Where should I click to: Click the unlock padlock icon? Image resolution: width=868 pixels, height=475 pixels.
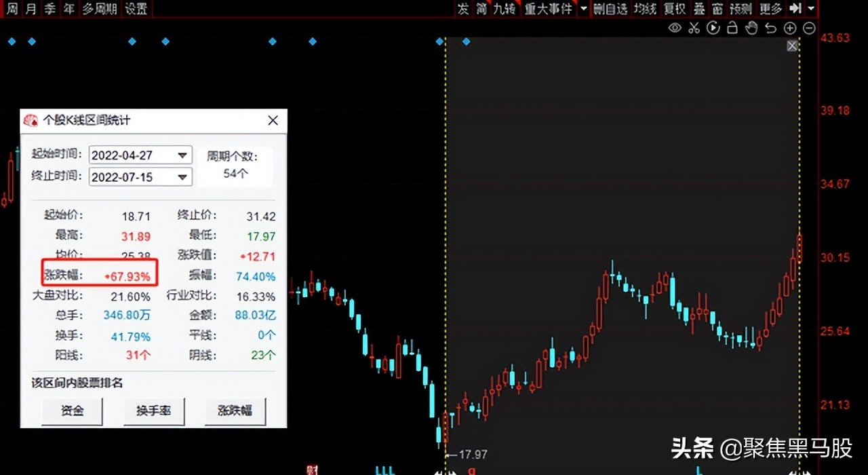click(732, 27)
